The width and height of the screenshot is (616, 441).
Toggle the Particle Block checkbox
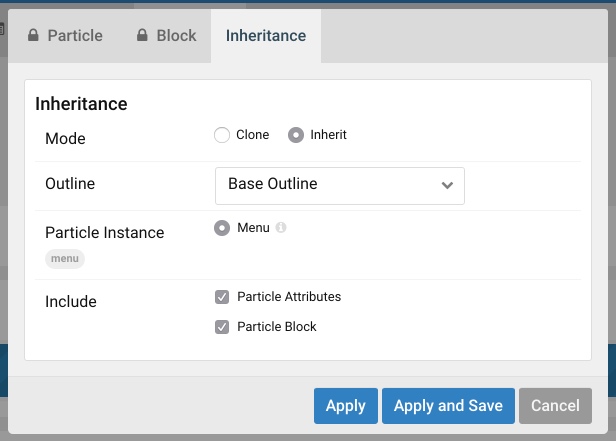222,327
